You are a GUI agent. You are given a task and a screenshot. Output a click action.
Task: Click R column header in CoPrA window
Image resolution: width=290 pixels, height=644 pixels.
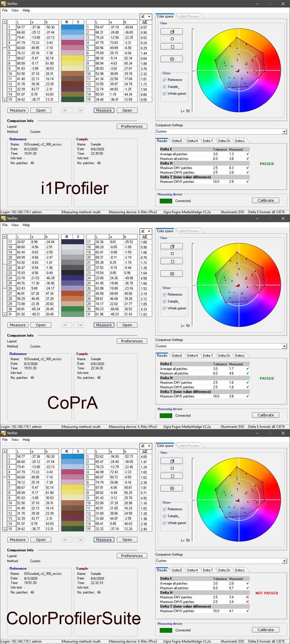point(67,236)
